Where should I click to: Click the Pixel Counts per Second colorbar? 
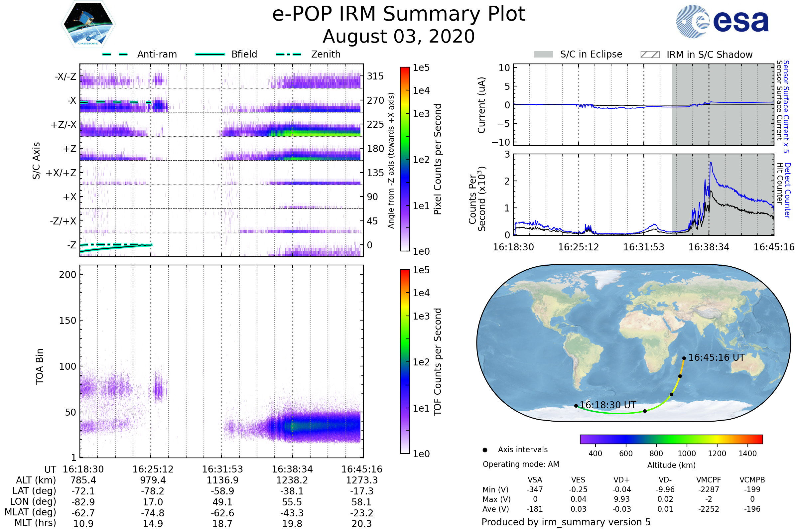[x=405, y=159]
